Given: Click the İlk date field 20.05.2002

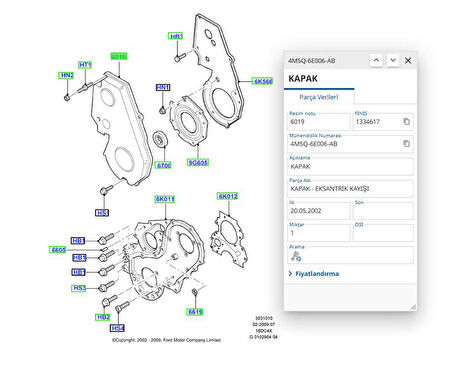Looking at the screenshot, I should click(x=319, y=211).
